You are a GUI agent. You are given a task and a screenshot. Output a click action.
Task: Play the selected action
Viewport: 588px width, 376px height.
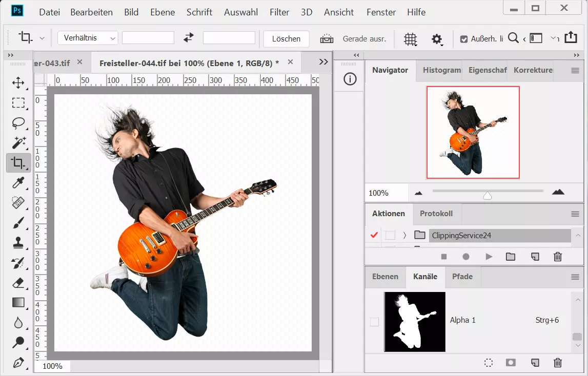pos(489,257)
